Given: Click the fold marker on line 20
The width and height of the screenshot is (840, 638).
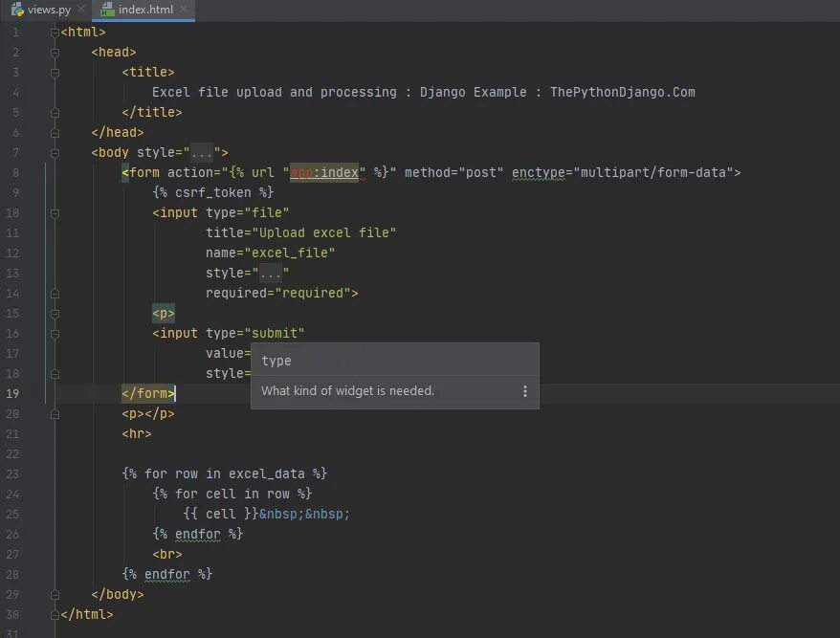Looking at the screenshot, I should [x=55, y=414].
